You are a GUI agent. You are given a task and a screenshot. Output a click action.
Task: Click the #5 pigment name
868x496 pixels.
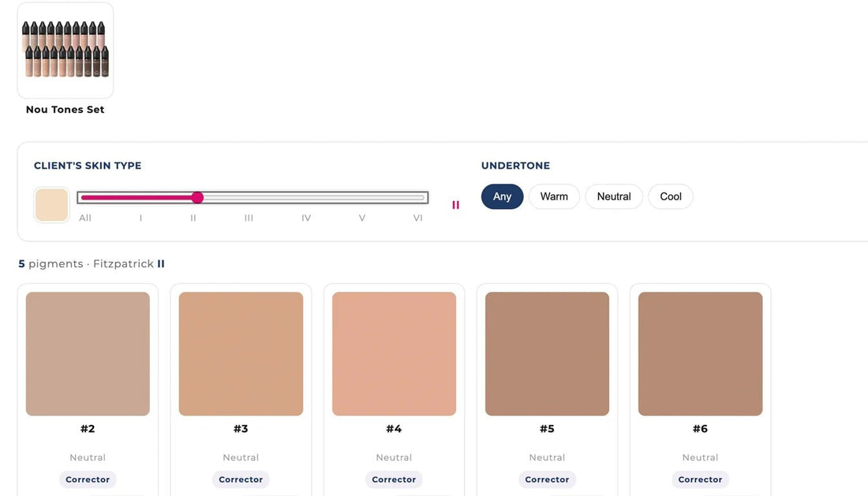[x=547, y=428]
